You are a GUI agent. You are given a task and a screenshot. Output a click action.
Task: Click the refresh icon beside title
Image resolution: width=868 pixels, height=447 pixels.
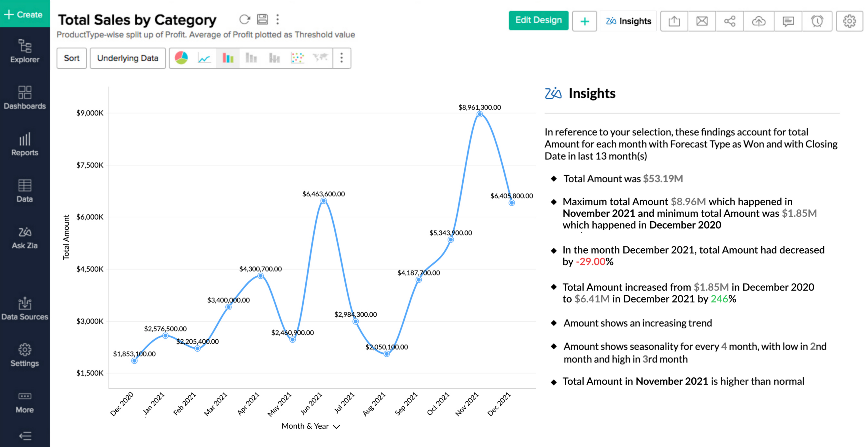[x=245, y=20]
